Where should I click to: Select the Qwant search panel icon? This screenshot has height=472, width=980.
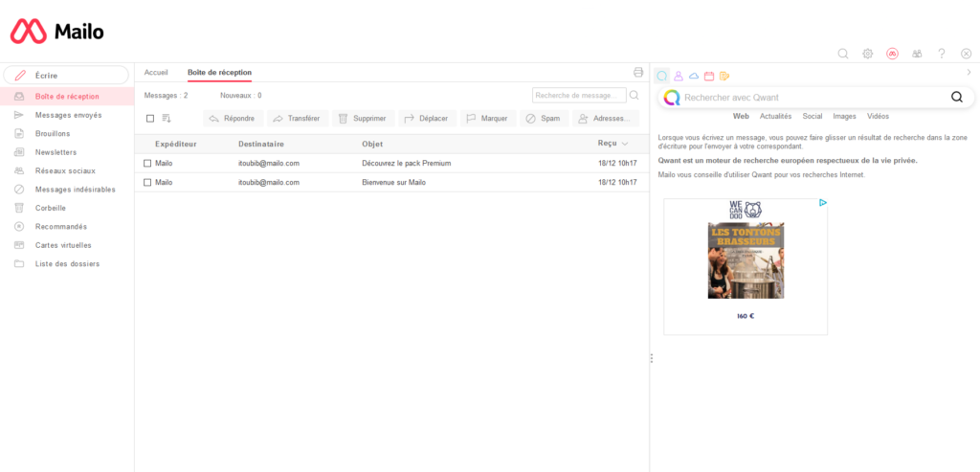point(662,77)
